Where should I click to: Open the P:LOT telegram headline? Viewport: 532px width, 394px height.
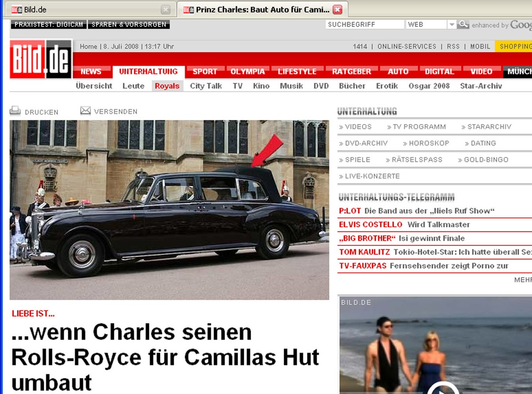coord(417,211)
